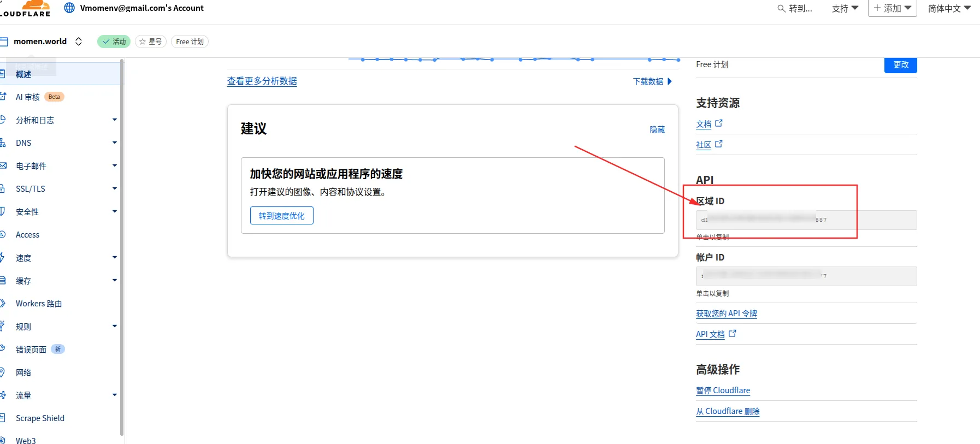980x444 pixels.
Task: Click the 缓存 sidebar icon
Action: (2, 280)
